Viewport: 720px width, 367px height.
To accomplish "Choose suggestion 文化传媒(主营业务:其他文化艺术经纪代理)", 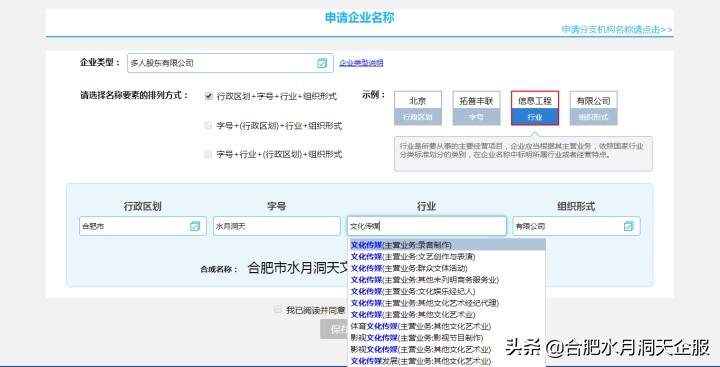I will click(x=446, y=303).
